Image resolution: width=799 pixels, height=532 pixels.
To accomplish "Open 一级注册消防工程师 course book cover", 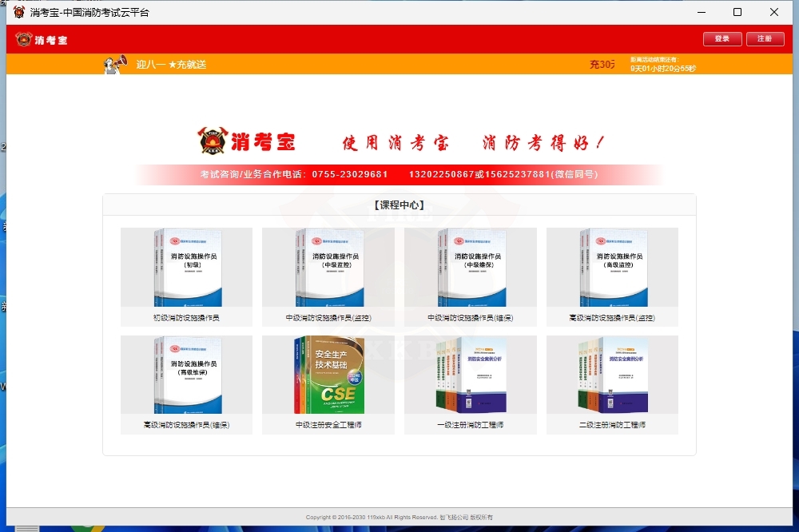I will (470, 375).
